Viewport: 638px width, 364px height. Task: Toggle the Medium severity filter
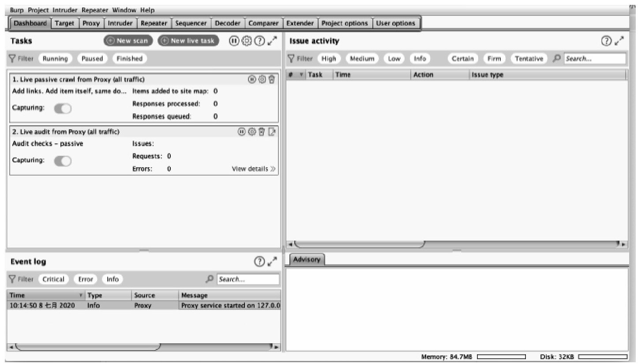click(362, 59)
